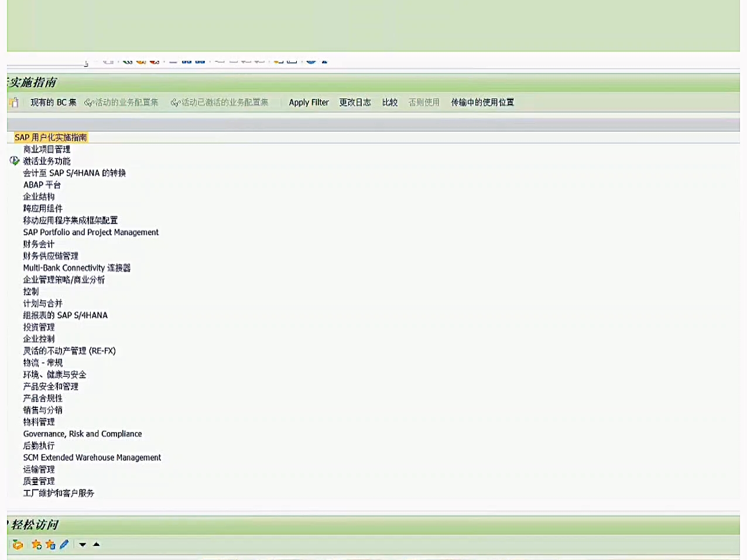
Task: Click 传输中的使用位置 button
Action: click(x=482, y=102)
